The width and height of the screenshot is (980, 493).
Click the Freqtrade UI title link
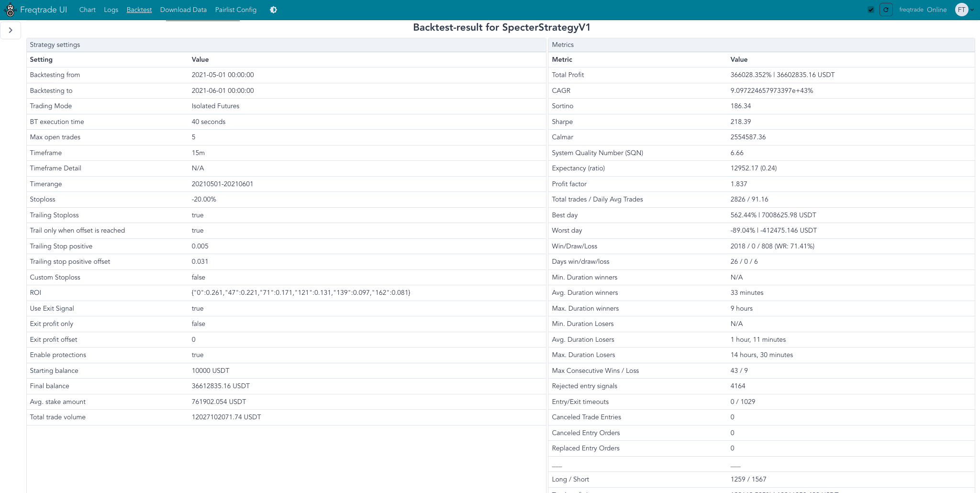44,10
